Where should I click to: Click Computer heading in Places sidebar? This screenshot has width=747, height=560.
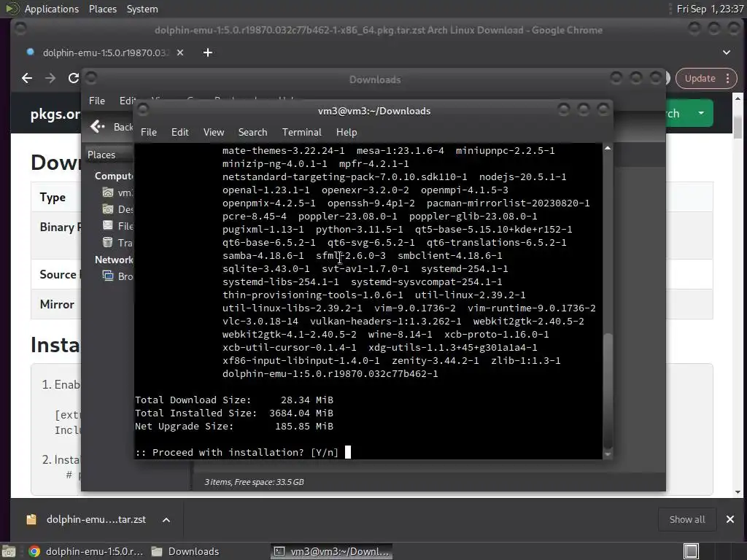(113, 176)
